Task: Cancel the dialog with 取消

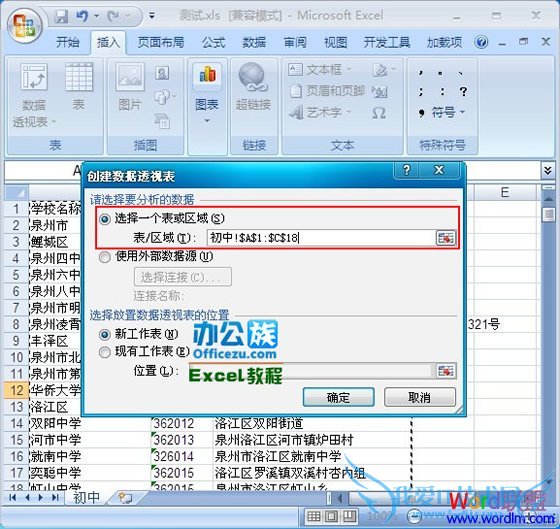Action: (x=420, y=397)
